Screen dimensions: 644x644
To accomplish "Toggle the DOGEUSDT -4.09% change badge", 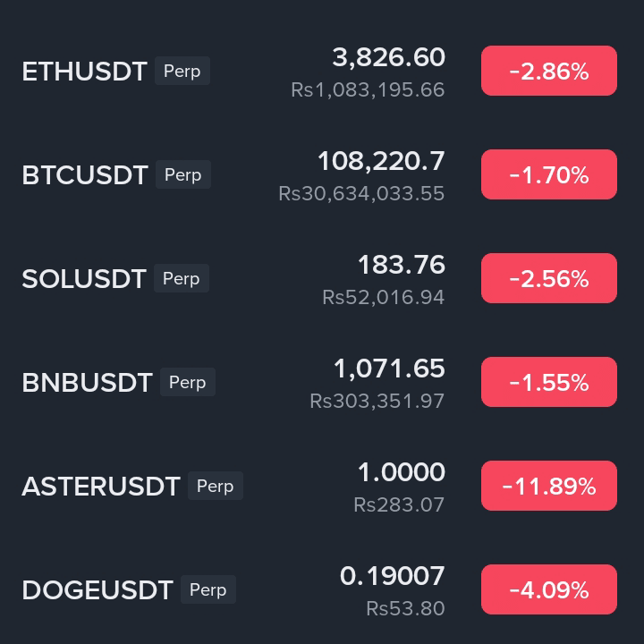I will 548,589.
